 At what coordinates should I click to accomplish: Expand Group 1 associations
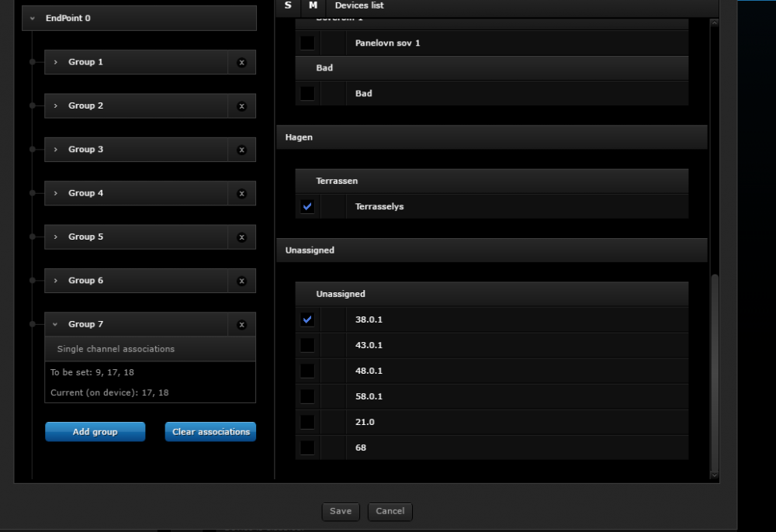pyautogui.click(x=55, y=62)
